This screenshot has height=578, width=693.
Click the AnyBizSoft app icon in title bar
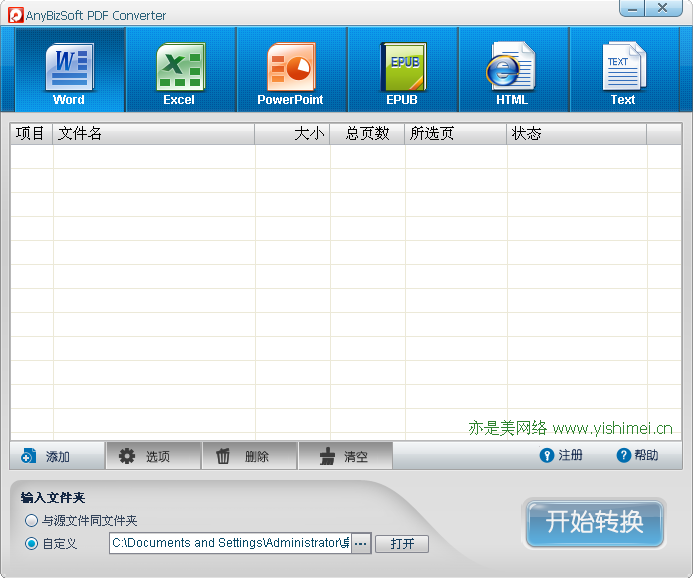click(x=15, y=15)
